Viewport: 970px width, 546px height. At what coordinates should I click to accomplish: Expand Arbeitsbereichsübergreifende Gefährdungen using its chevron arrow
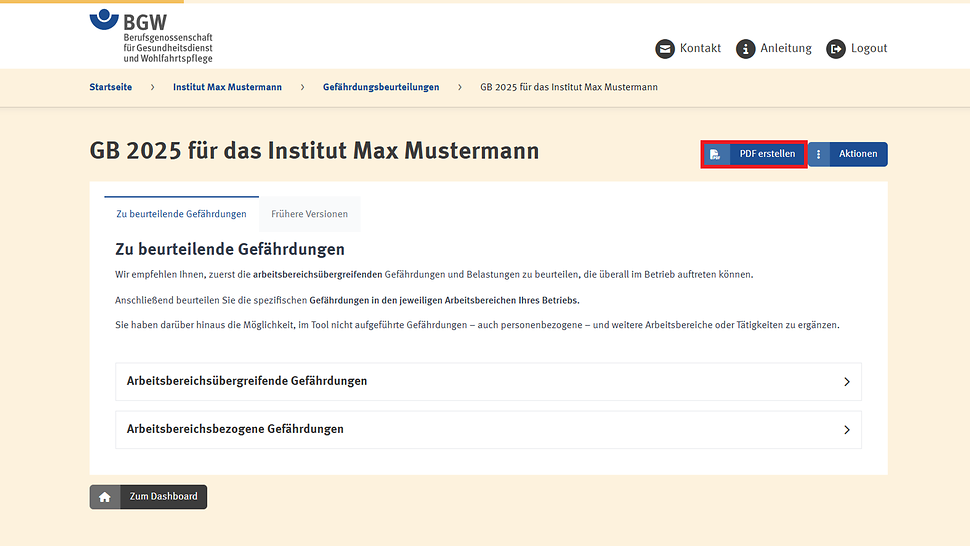point(846,382)
